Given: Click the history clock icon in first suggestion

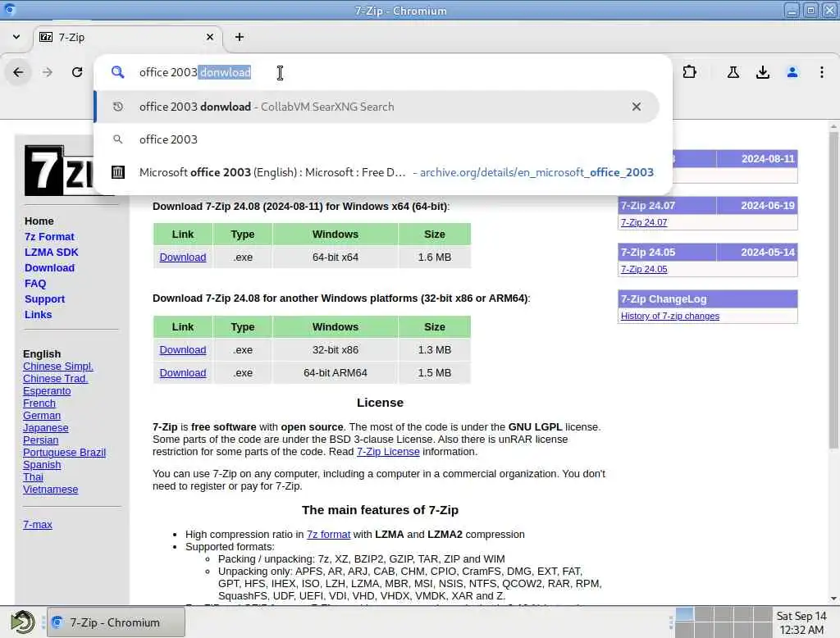Looking at the screenshot, I should pos(118,107).
